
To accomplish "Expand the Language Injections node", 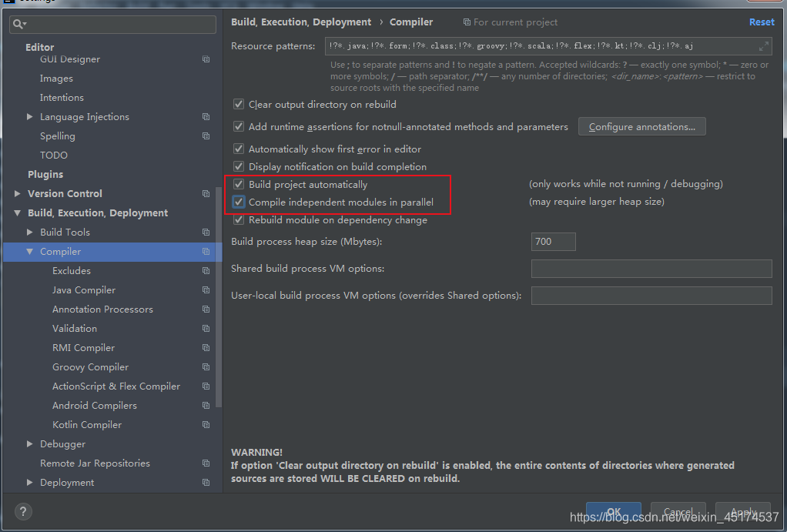I will click(x=29, y=116).
